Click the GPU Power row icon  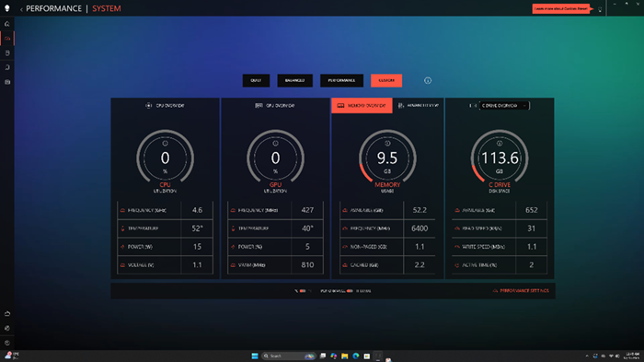click(233, 247)
